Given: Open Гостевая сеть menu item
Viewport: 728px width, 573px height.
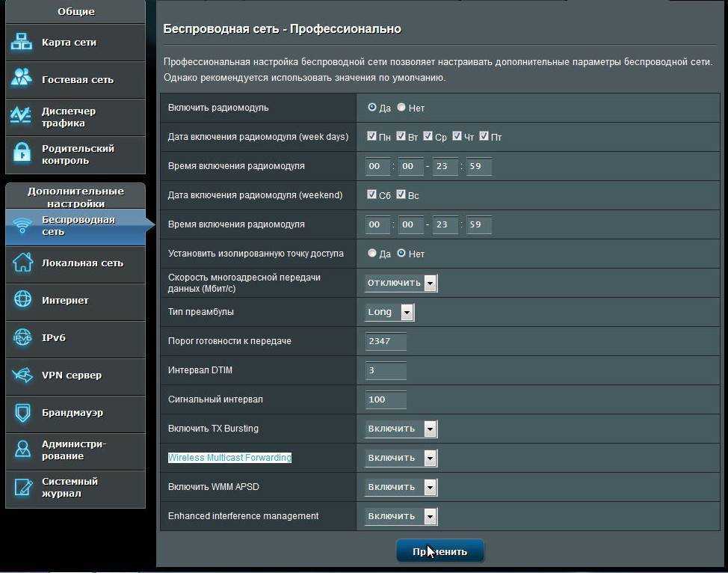Looking at the screenshot, I should tap(75, 79).
